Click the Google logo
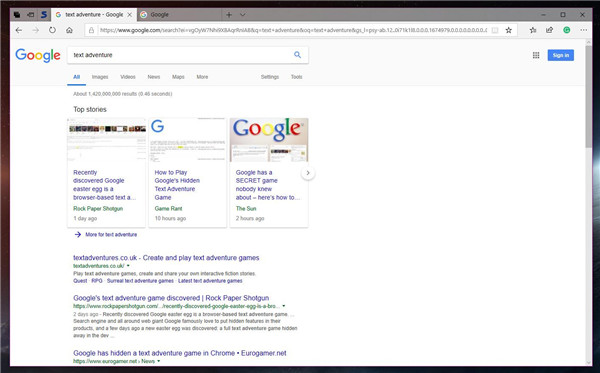 point(38,55)
